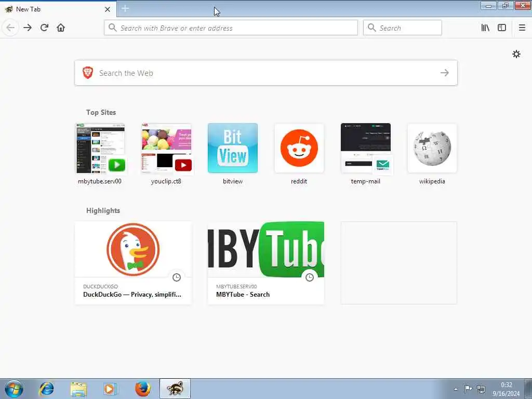Image resolution: width=532 pixels, height=399 pixels.
Task: Open Action Center flag icon
Action: (x=468, y=389)
